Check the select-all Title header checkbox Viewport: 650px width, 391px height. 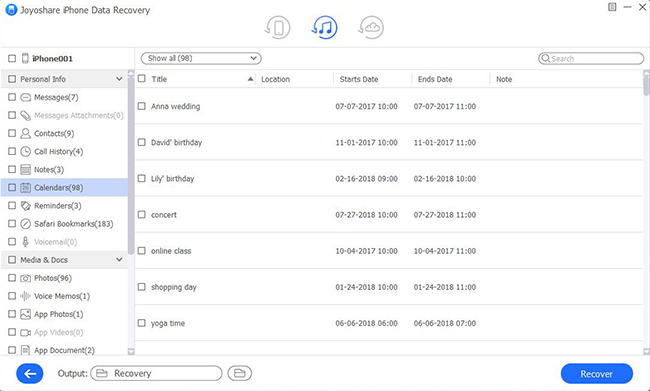pyautogui.click(x=142, y=79)
